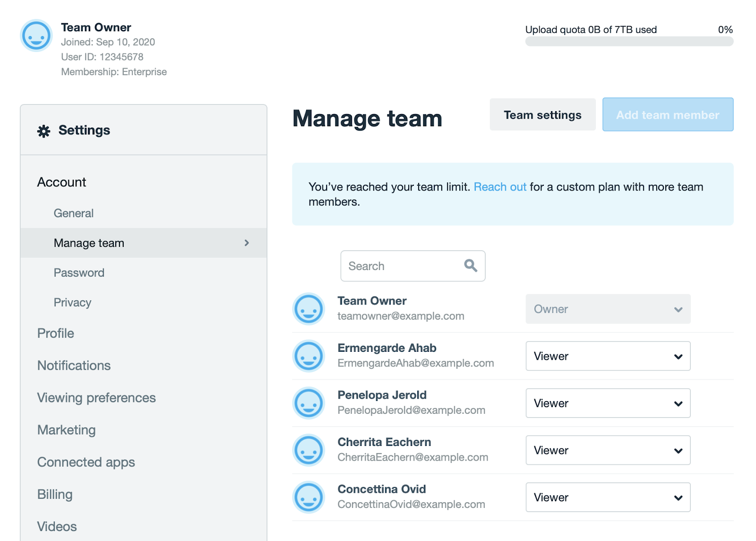The height and width of the screenshot is (541, 756).
Task: Click the search magnifier icon
Action: pos(470,266)
